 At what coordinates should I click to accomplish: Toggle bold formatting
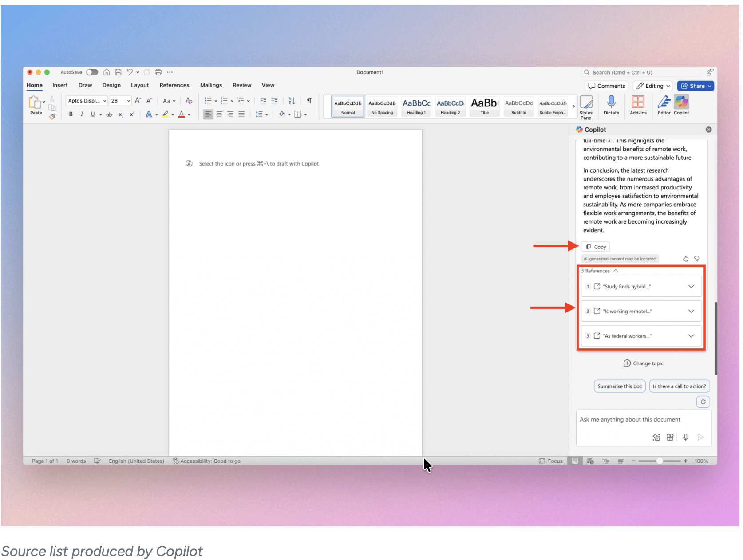[x=71, y=114]
